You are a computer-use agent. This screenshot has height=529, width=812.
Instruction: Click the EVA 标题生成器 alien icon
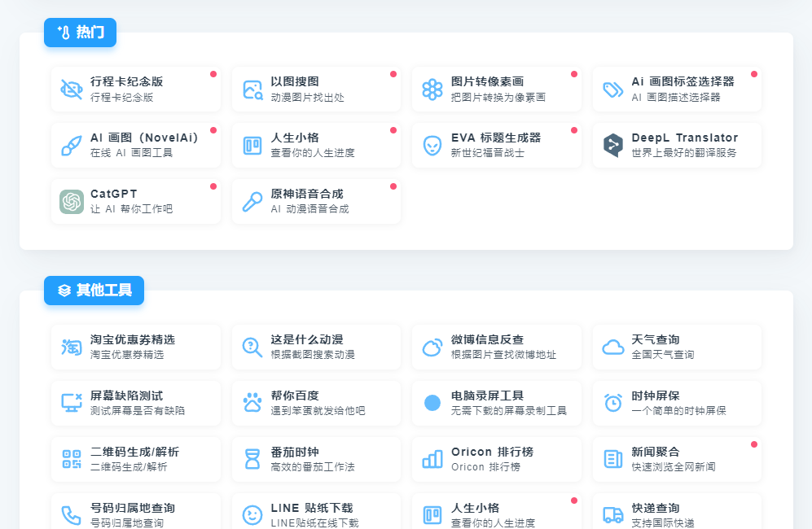tap(432, 145)
